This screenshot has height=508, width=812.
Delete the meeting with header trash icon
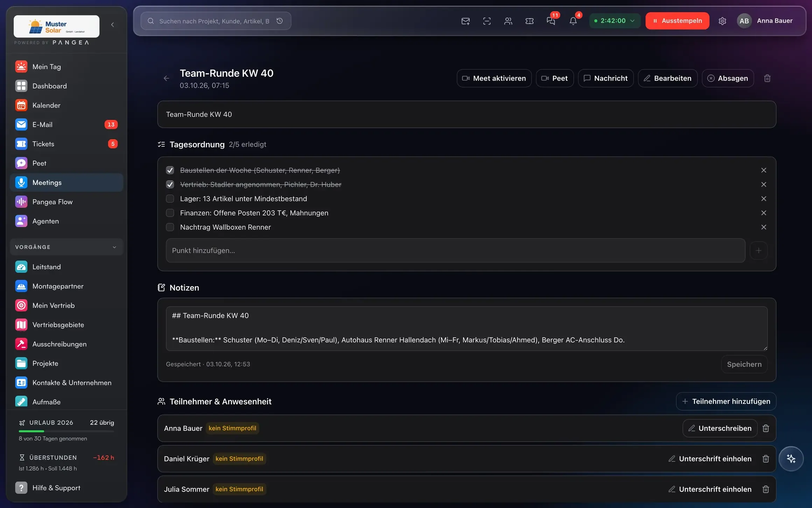point(767,78)
